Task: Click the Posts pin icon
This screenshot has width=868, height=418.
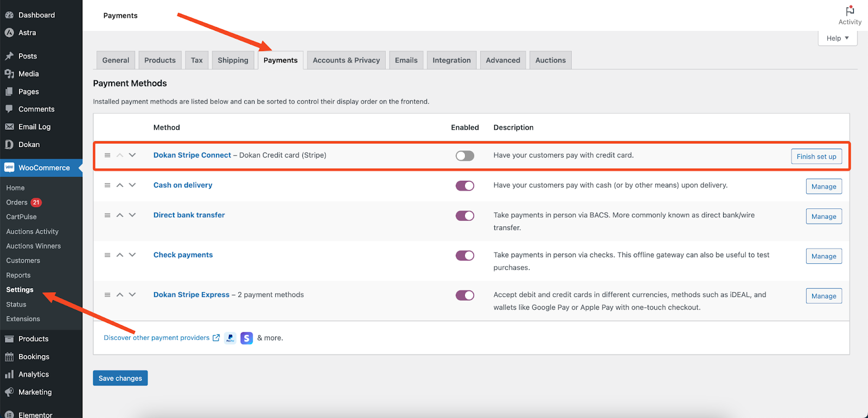Action: click(x=9, y=56)
